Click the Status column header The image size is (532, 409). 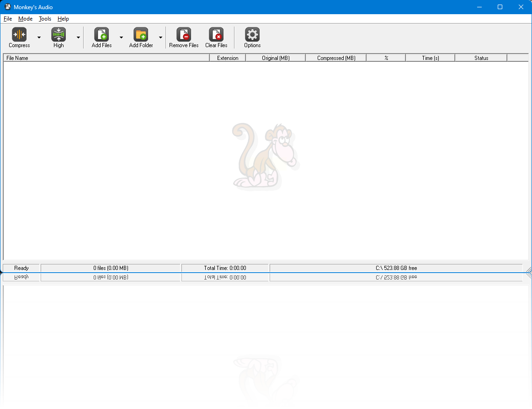pos(481,58)
